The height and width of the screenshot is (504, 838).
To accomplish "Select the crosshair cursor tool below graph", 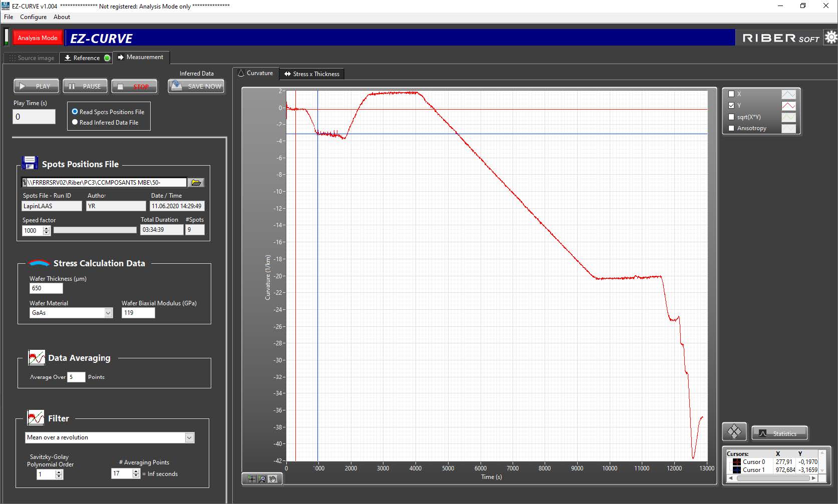I will (x=251, y=479).
